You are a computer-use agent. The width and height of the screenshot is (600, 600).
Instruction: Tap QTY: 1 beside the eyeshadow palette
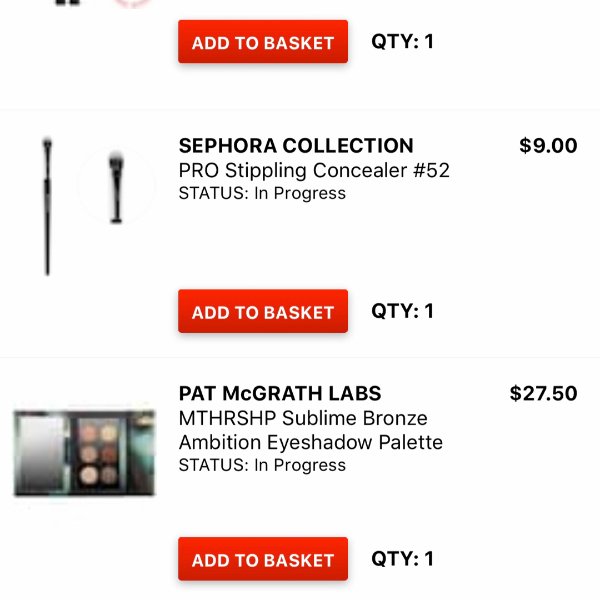tap(402, 558)
